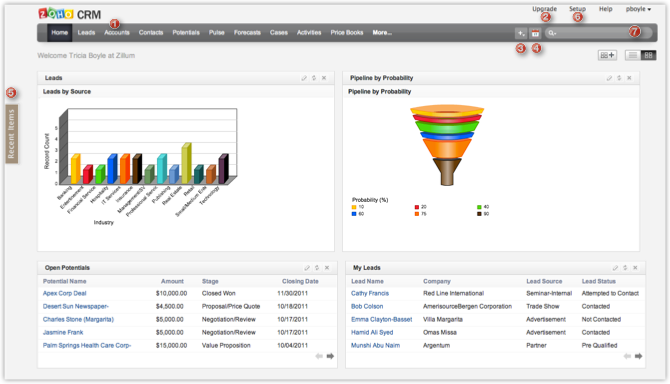Close the Leads component

tap(324, 78)
